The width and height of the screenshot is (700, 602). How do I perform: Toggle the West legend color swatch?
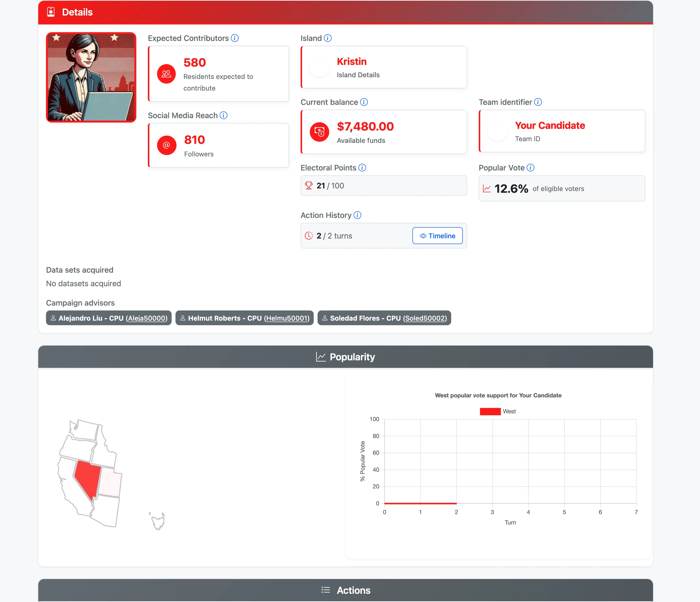click(x=490, y=411)
